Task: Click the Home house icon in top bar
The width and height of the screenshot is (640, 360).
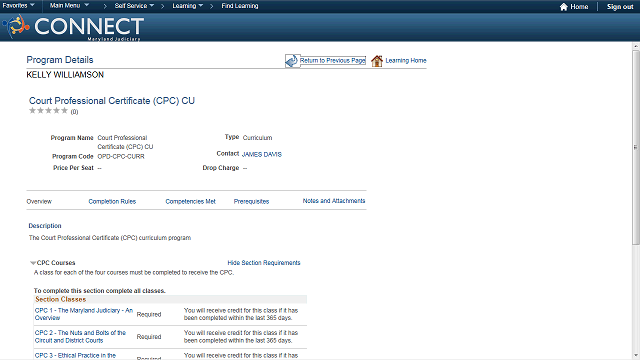Action: (564, 7)
